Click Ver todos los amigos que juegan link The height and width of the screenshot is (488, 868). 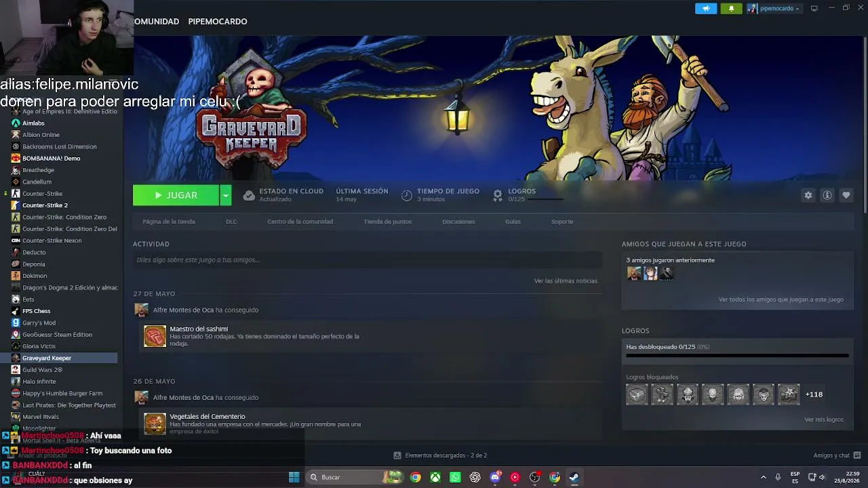pos(781,300)
